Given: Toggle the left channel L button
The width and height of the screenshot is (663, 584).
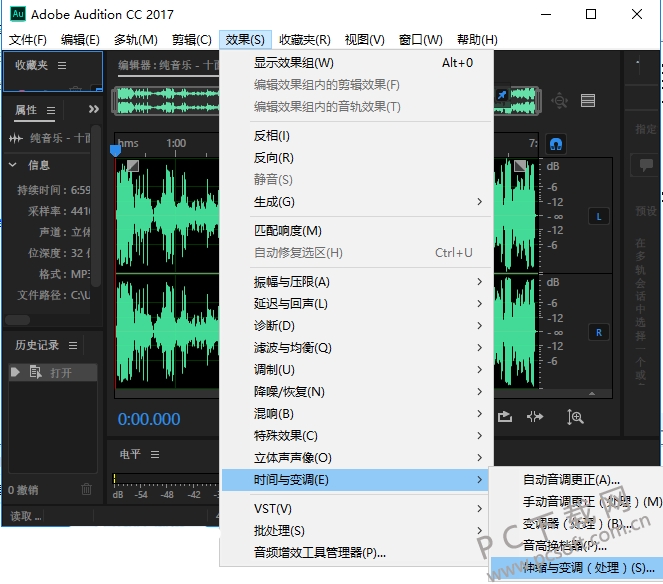Looking at the screenshot, I should point(599,216).
